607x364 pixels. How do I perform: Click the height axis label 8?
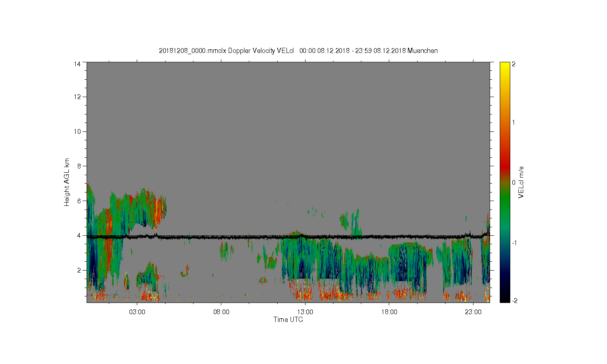tap(79, 166)
